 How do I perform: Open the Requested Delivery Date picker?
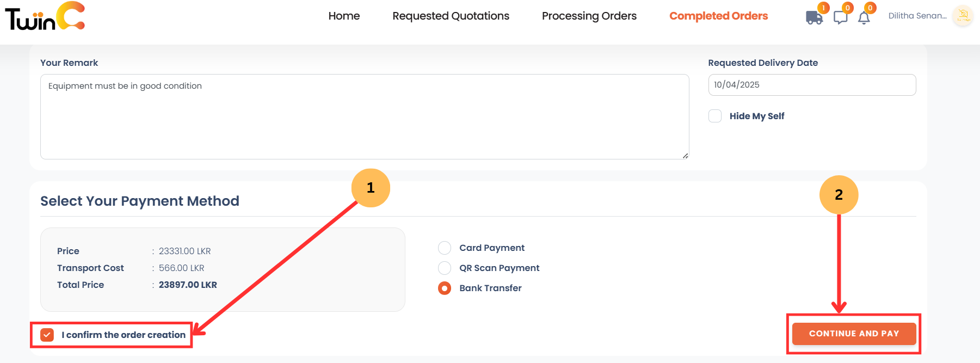click(812, 85)
